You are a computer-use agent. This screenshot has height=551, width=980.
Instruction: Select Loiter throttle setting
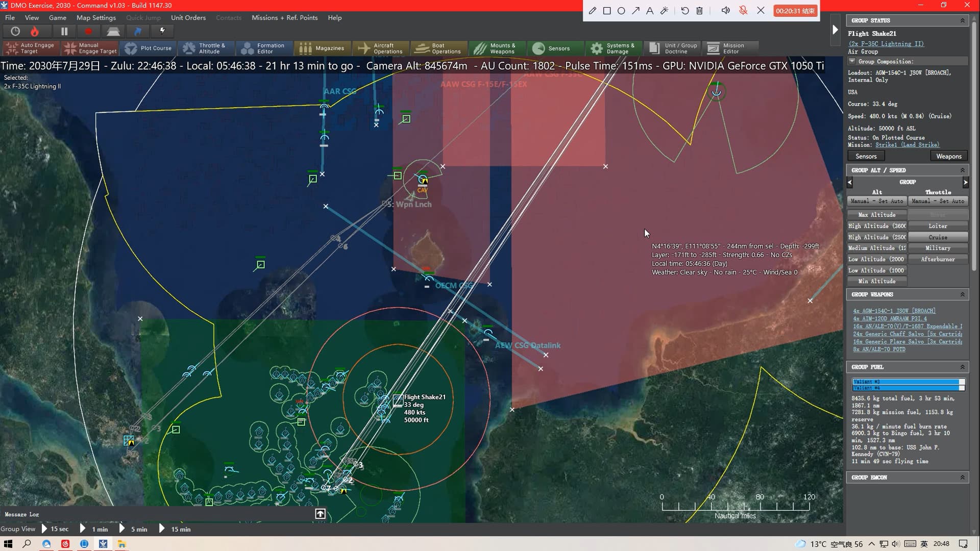[938, 226]
